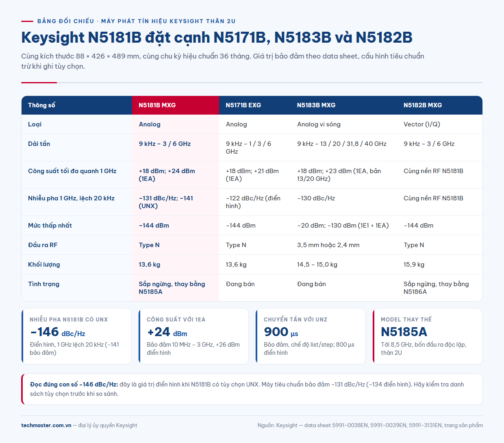
Task: Select the N5183B MXG column header
Action: point(344,105)
